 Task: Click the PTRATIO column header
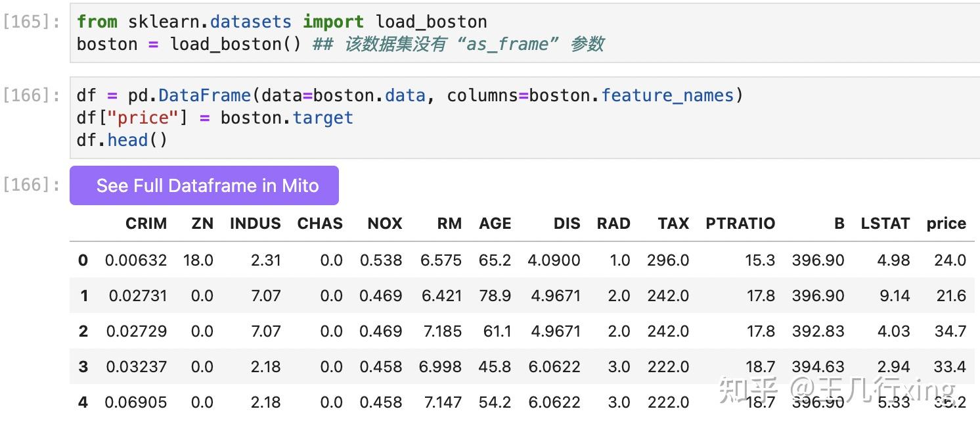[x=740, y=224]
